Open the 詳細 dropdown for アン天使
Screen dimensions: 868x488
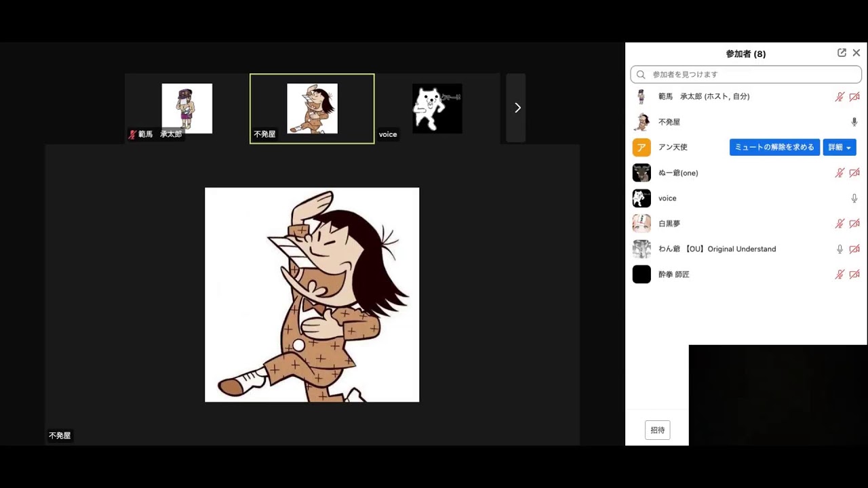tap(840, 147)
